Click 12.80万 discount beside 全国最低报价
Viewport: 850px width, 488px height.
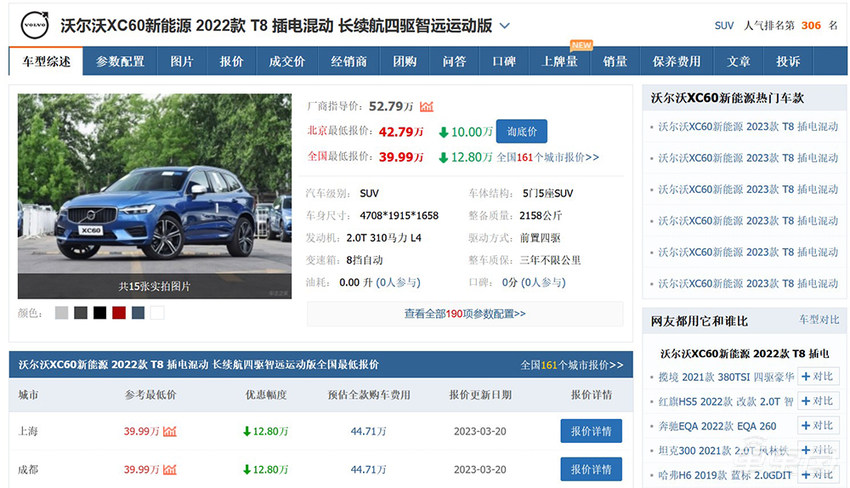[x=465, y=157]
